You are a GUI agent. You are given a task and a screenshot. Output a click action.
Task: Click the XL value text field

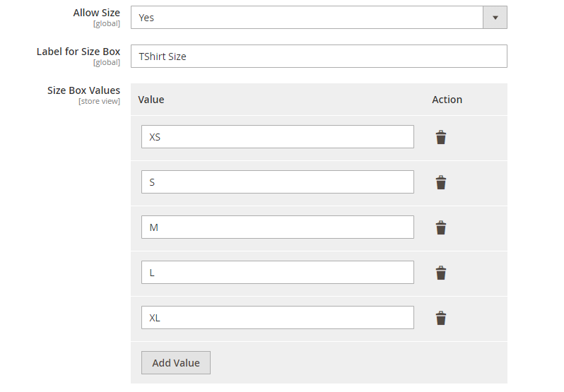click(x=277, y=318)
